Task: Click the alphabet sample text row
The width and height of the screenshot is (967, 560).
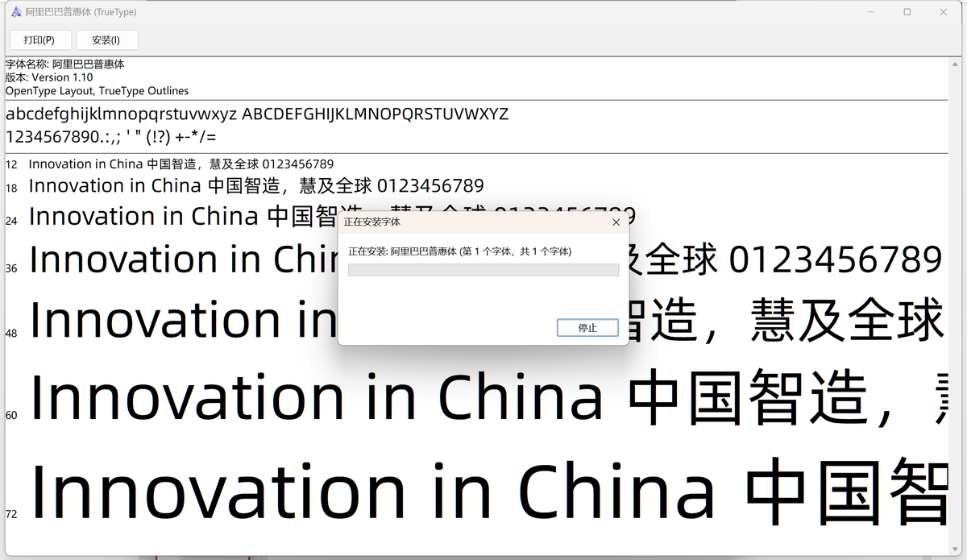Action: pyautogui.click(x=258, y=114)
